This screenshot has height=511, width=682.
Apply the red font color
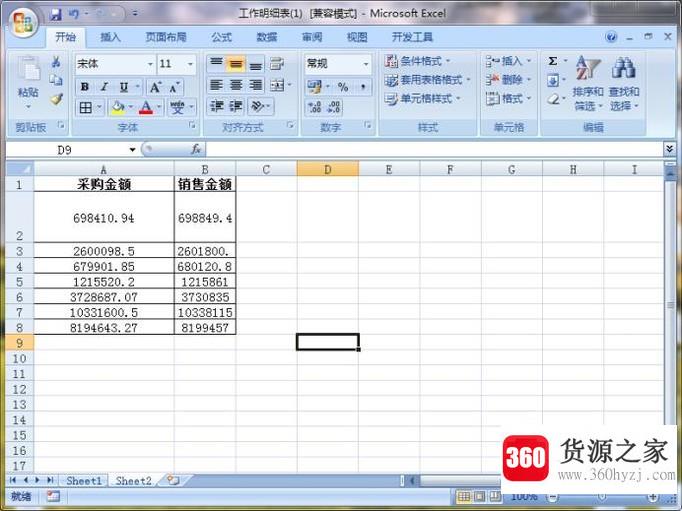pyautogui.click(x=146, y=107)
